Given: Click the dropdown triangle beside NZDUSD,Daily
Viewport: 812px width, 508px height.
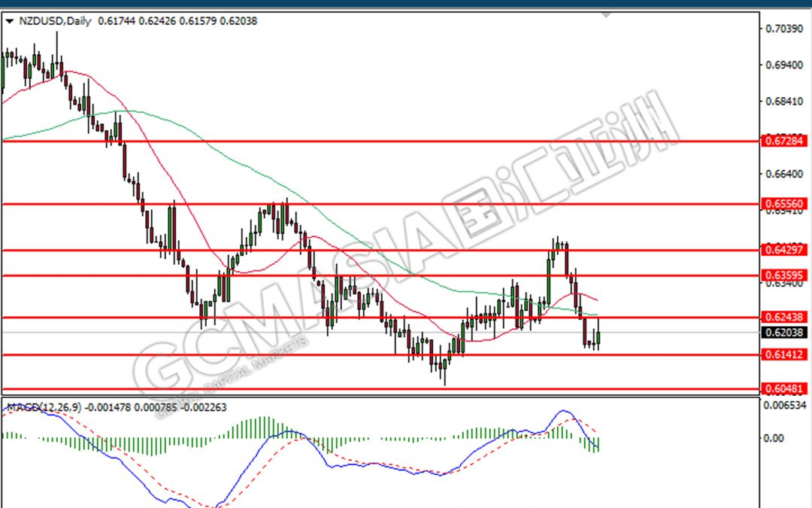Looking at the screenshot, I should click(9, 21).
